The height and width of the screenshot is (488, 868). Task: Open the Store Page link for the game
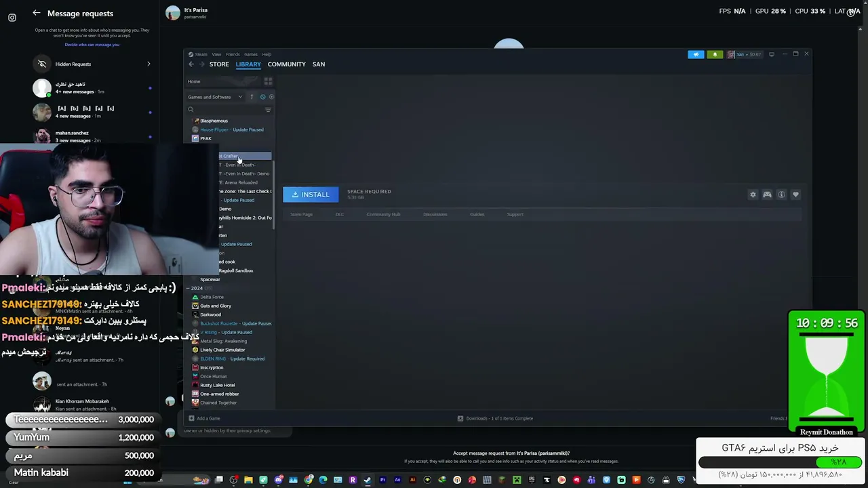tap(302, 214)
